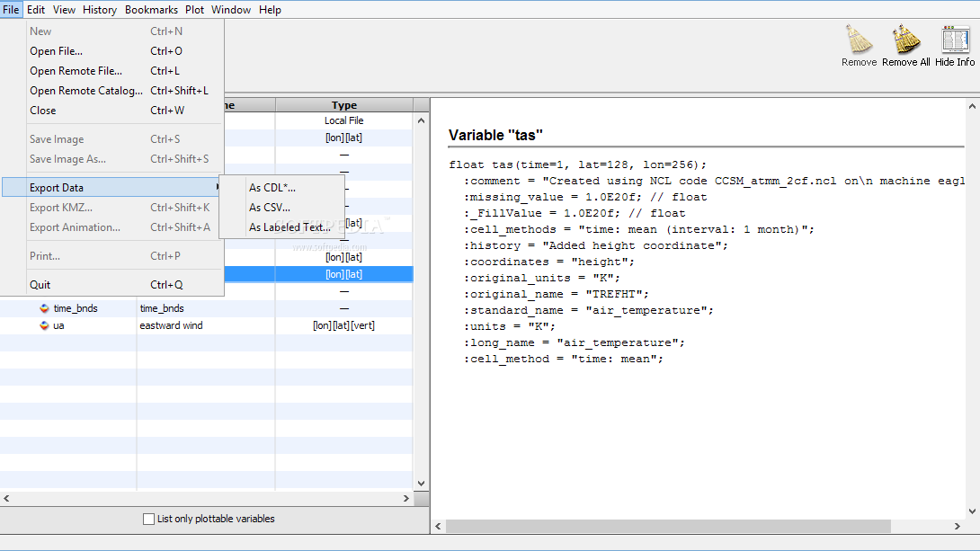980x551 pixels.
Task: Click the ":_FillValue" attribute line
Action: point(575,214)
